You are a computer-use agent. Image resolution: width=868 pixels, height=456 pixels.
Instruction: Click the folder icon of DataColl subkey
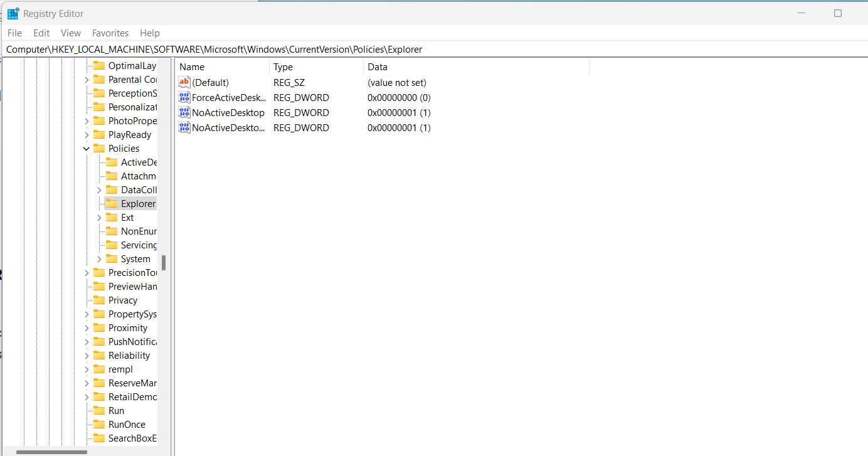112,189
